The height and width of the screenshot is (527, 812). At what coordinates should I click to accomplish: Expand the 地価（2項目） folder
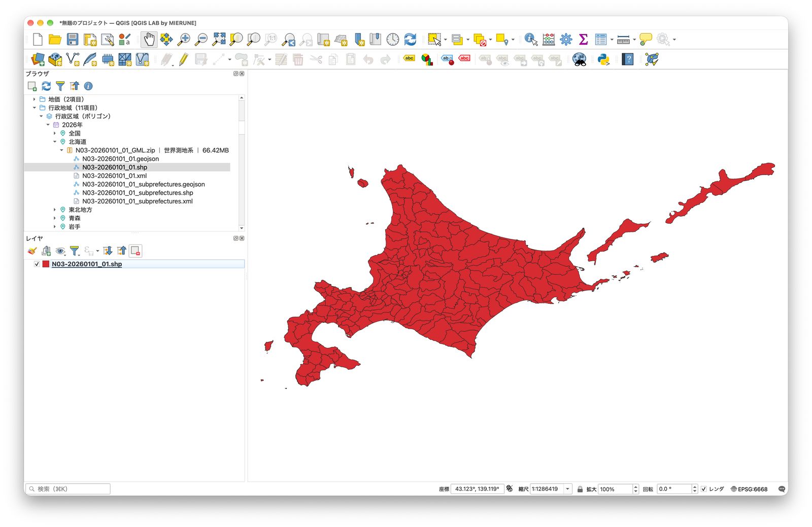point(35,99)
